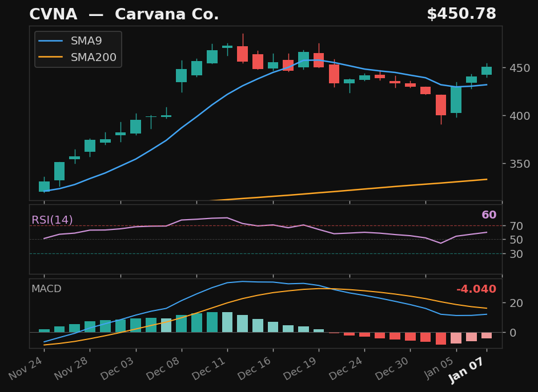The height and width of the screenshot is (392, 538).
Task: Click the first green MACD histogram bar
Action: 44,331
